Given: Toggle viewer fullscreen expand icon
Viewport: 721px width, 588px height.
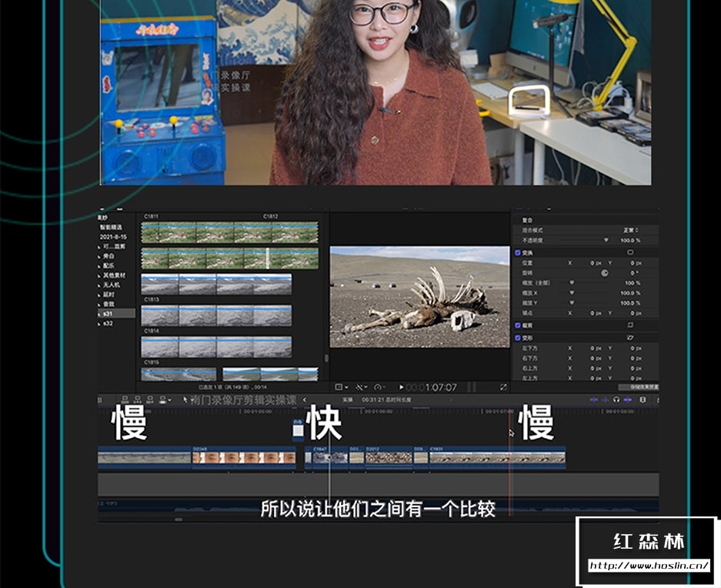Looking at the screenshot, I should click(503, 387).
